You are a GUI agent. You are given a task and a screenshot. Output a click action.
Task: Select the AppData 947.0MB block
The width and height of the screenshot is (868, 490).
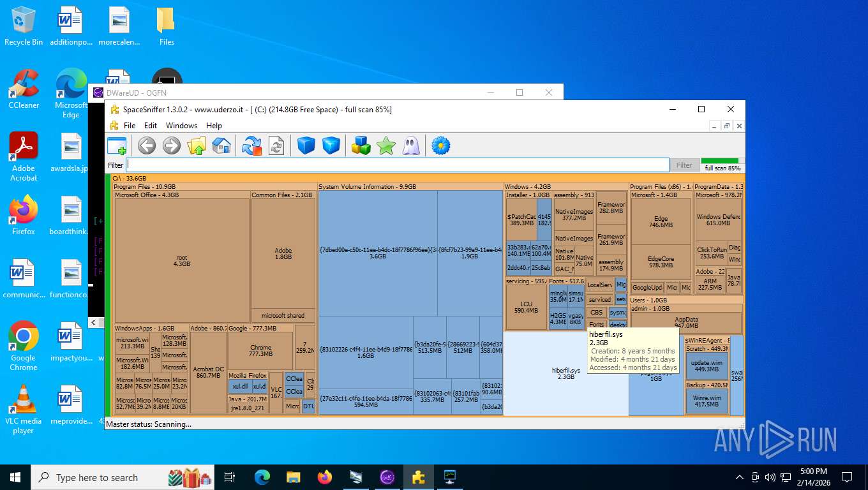point(687,322)
